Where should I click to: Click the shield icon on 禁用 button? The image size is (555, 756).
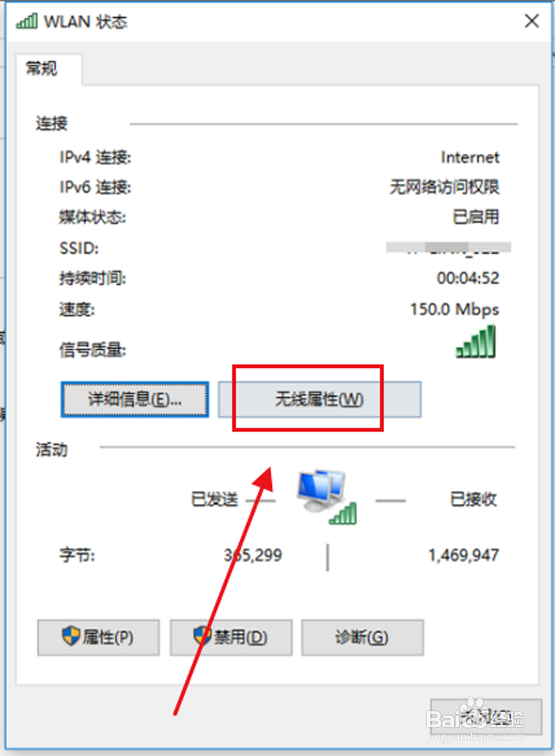click(x=202, y=636)
